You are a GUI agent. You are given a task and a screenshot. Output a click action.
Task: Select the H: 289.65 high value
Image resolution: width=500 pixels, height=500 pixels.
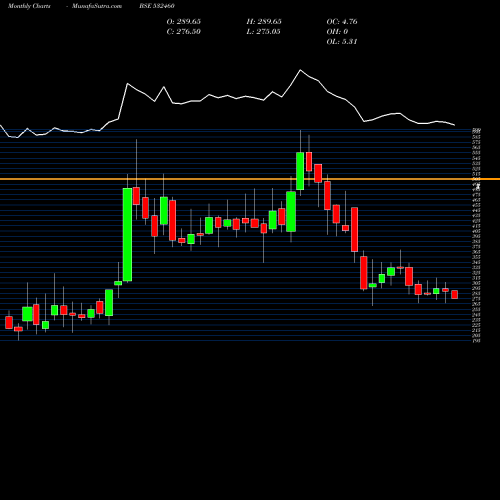[x=264, y=22]
